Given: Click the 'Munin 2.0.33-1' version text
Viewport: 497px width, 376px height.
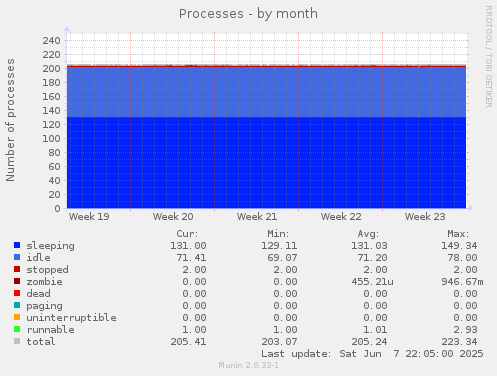Looking at the screenshot, I should click(249, 365).
